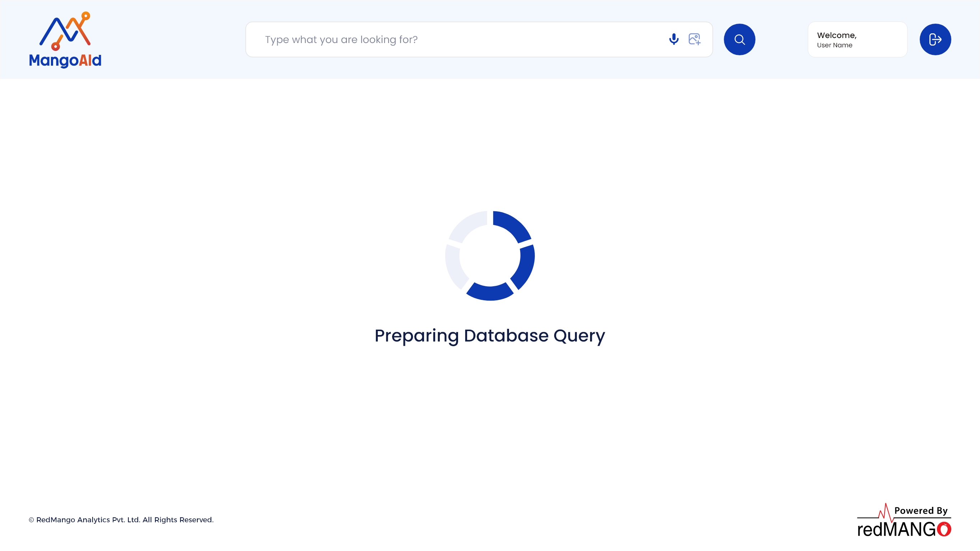980x551 pixels.
Task: Click the loading spinner ring
Action: click(490, 256)
